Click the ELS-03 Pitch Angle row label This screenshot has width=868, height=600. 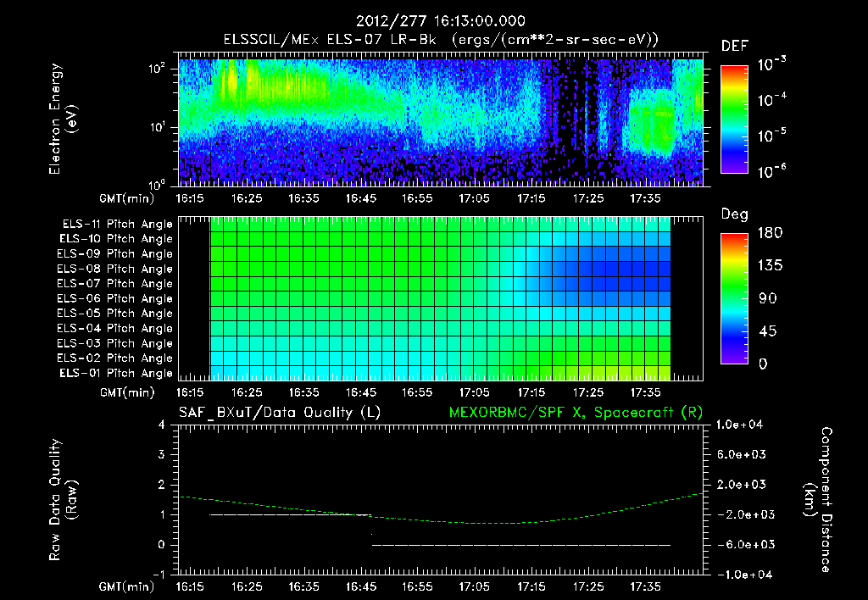[115, 344]
